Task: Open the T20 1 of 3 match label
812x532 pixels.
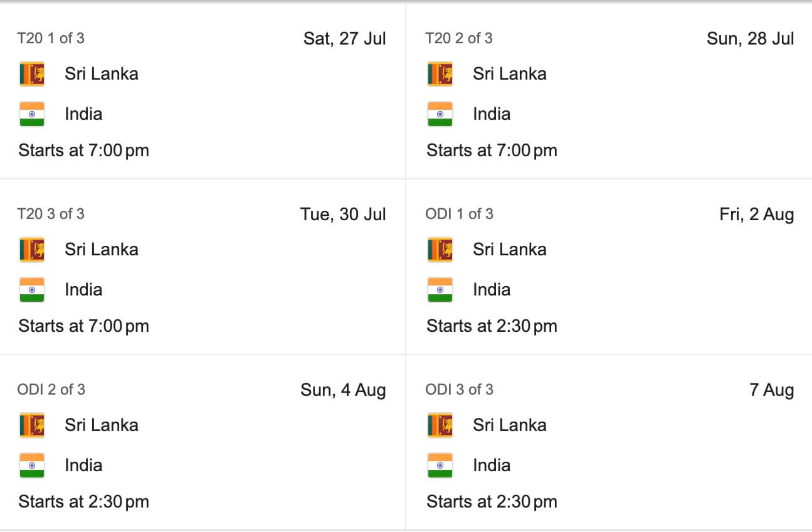Action: (51, 38)
